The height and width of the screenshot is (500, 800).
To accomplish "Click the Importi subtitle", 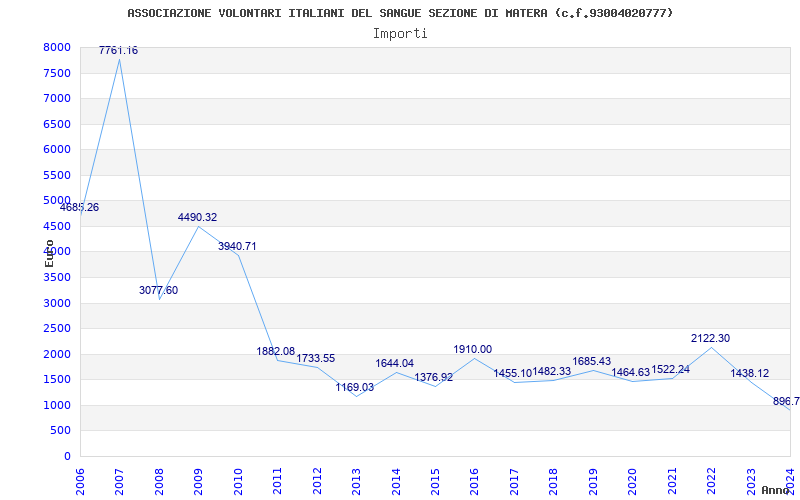I will (x=400, y=33).
